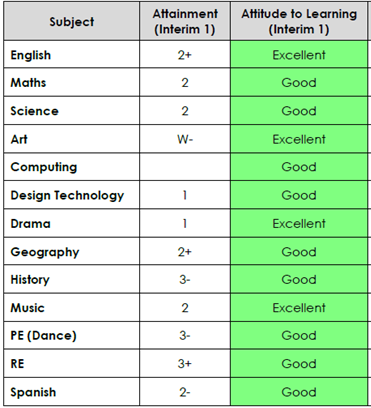371x408 pixels.
Task: Select the Attainment (Interim 1) header cell
Action: (185, 21)
